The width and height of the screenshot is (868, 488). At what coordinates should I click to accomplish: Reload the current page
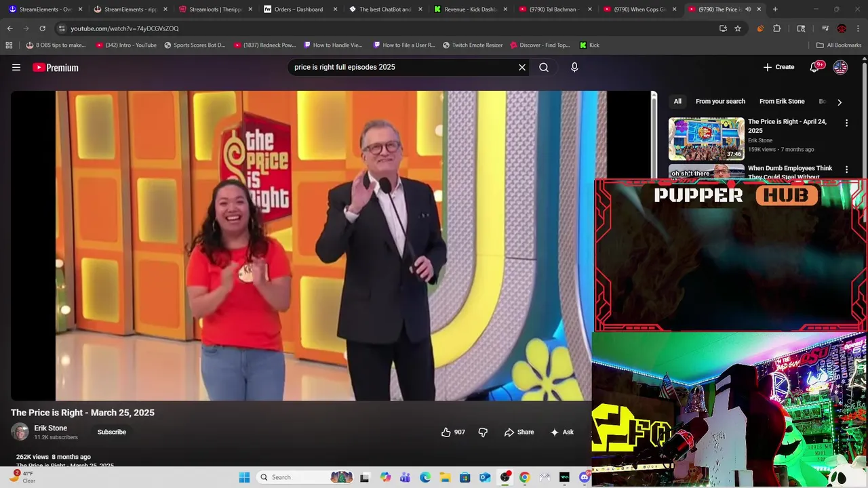pos(42,28)
